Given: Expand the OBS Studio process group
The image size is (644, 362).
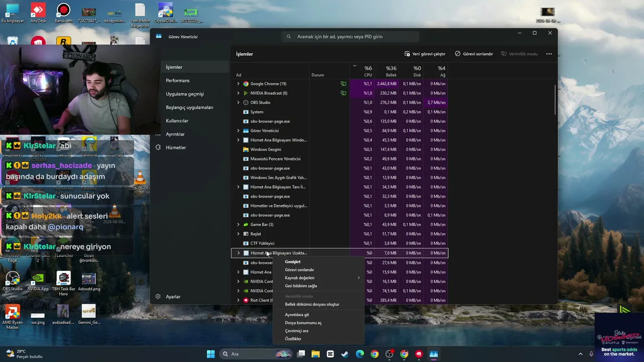Looking at the screenshot, I should click(x=238, y=103).
